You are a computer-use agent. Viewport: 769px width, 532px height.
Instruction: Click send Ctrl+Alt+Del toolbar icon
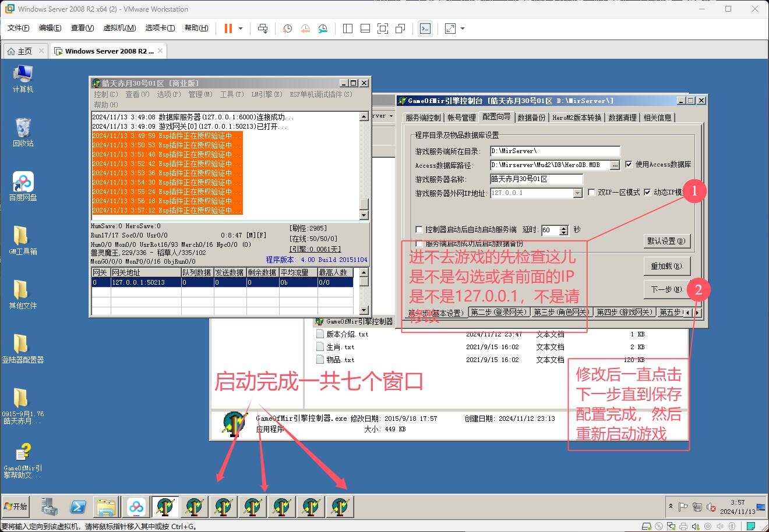(x=263, y=29)
